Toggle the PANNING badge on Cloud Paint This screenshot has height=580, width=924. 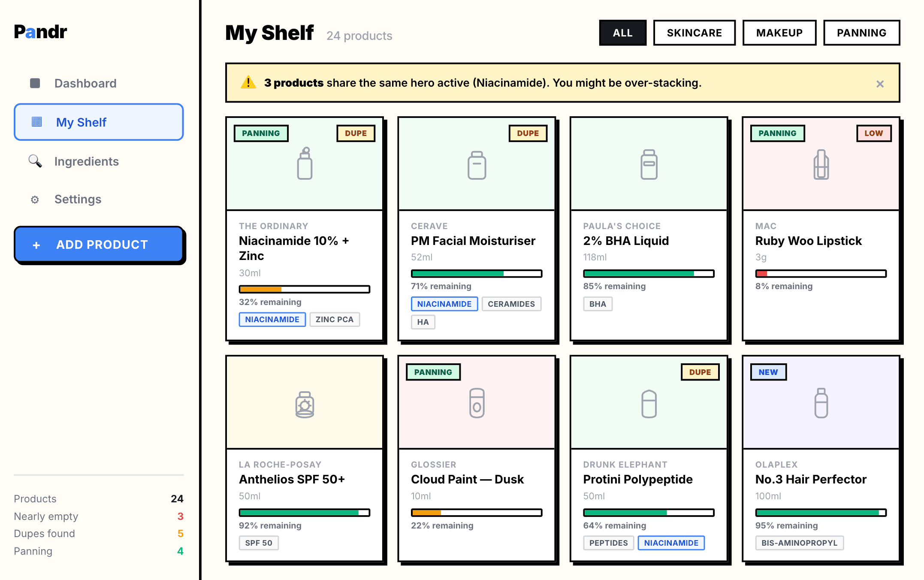[433, 372]
